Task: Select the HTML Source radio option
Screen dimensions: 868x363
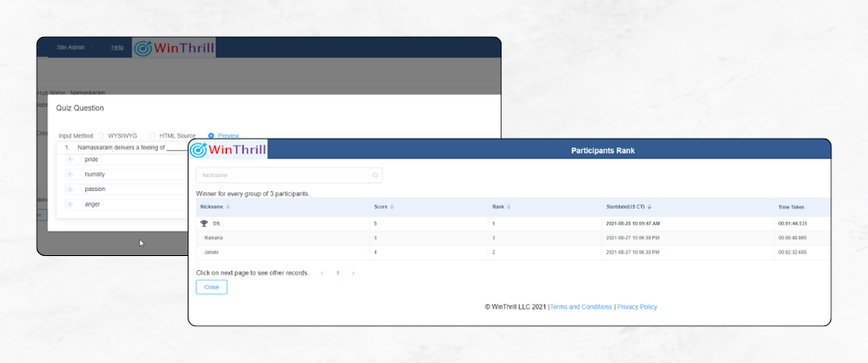Action: (153, 136)
